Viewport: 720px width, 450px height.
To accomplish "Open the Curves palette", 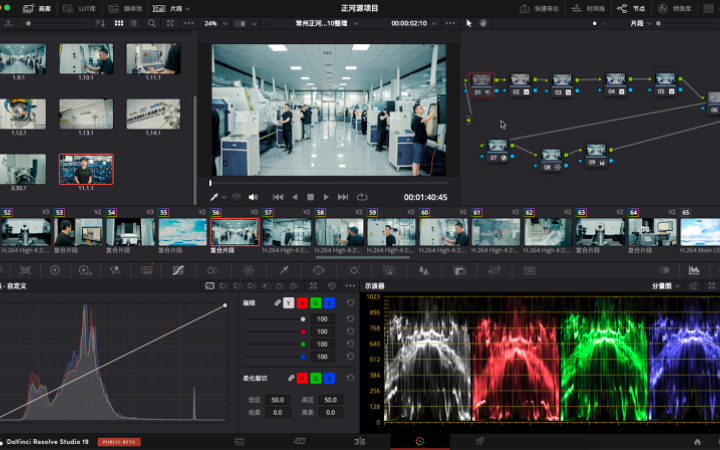I will click(x=178, y=270).
